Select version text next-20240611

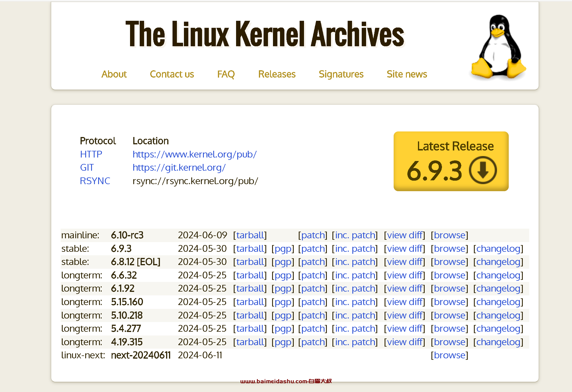pos(141,355)
